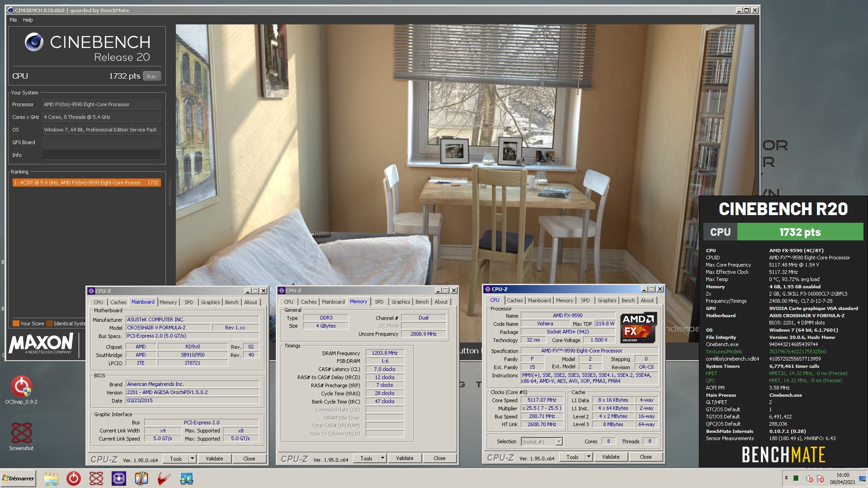Click the CROSSHAIR V FORMULA-Z model field
868x488 pixels.
(168, 328)
